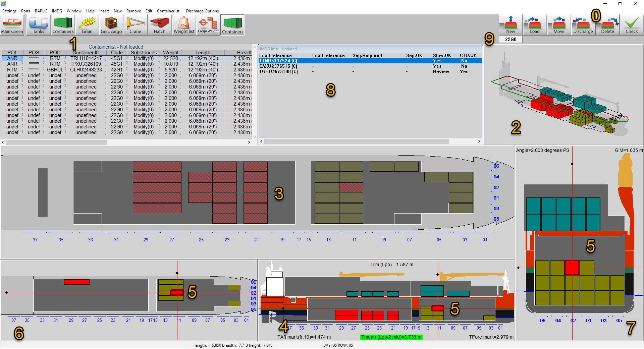Viewport: 644px width, 349px height.
Task: Click red container in cross-section view
Action: pyautogui.click(x=572, y=268)
